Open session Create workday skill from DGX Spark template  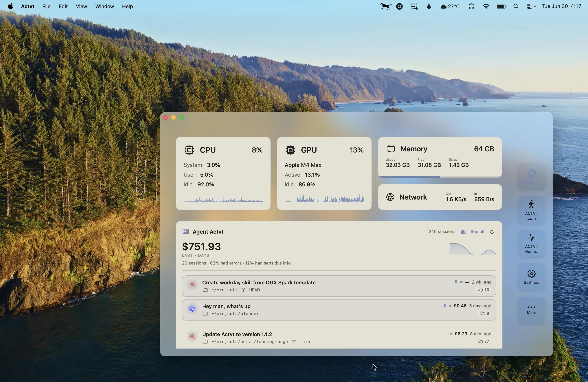pyautogui.click(x=339, y=286)
